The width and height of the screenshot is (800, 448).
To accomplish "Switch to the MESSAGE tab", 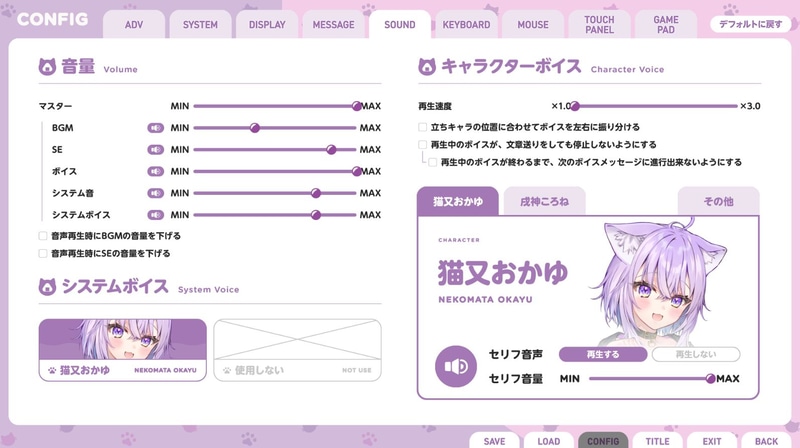I will (x=333, y=24).
